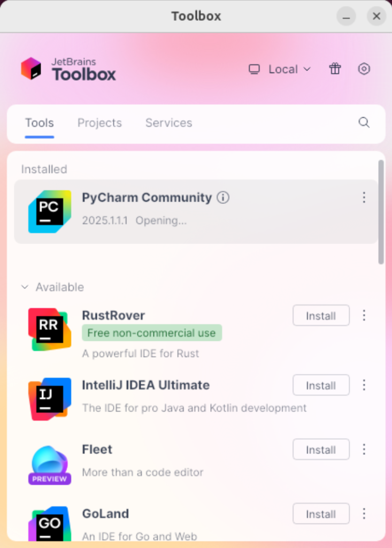Click 'A powerful IDE for Rust' description
Screen dimensions: 392x548
141,353
